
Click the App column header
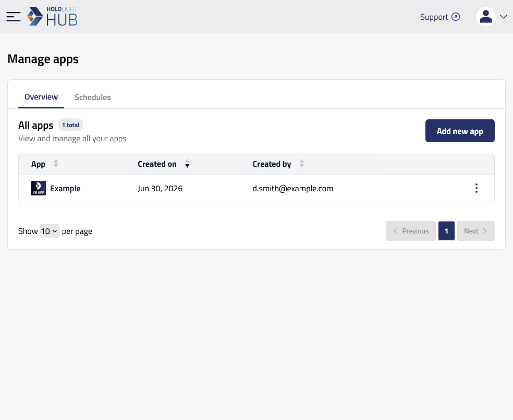(x=38, y=164)
